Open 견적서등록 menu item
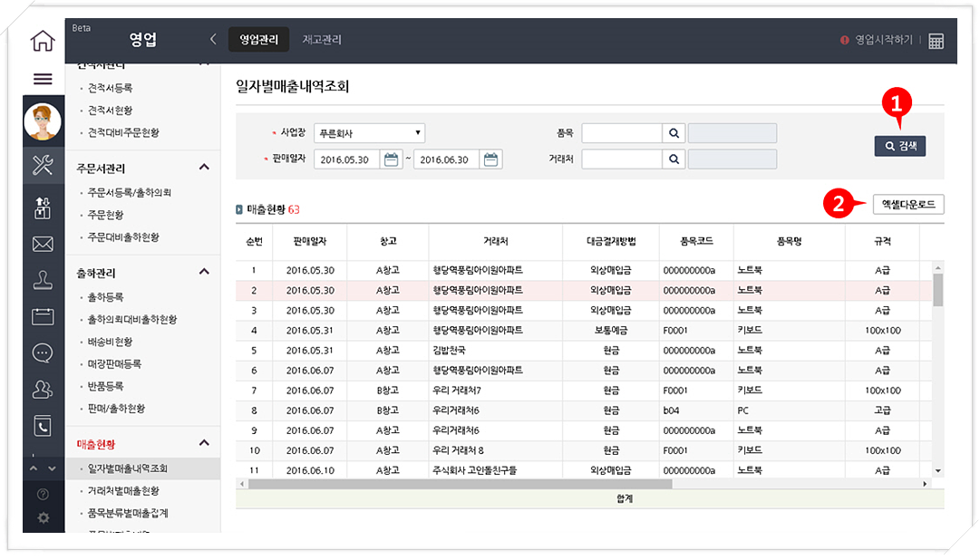 tap(110, 88)
